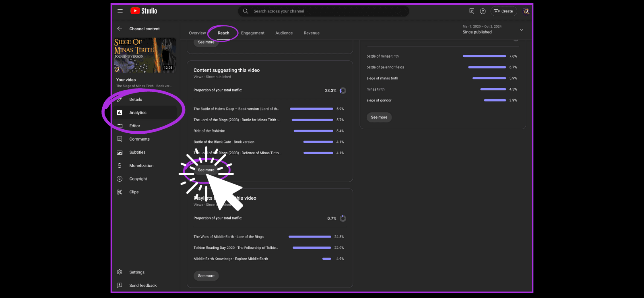Click the search across your channel field
Viewport: 644px width, 298px height.
pyautogui.click(x=324, y=11)
